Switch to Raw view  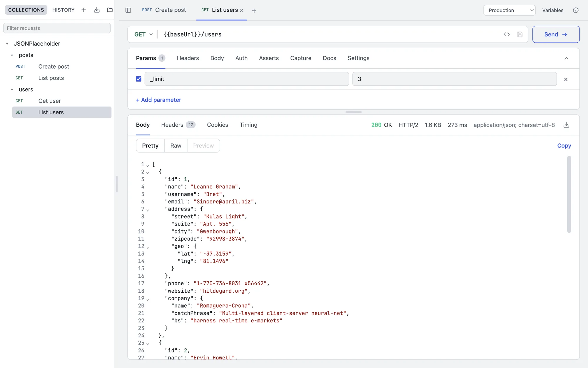(x=176, y=146)
